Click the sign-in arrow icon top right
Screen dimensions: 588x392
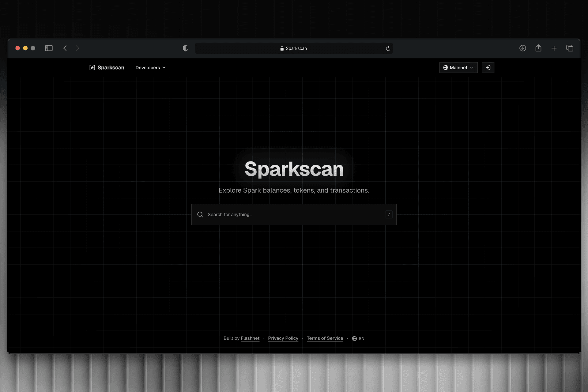(x=488, y=67)
